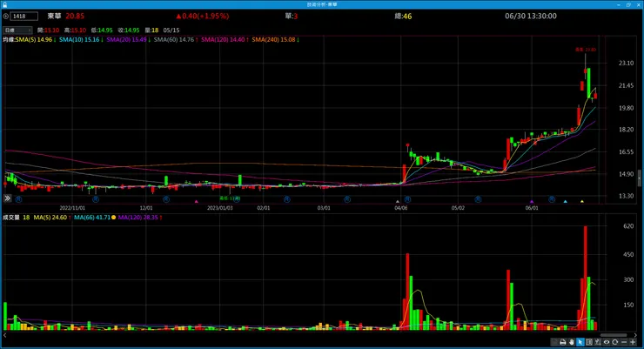This screenshot has width=644, height=349.
Task: Click the 2023/01/03 date axis label
Action: pyautogui.click(x=219, y=208)
